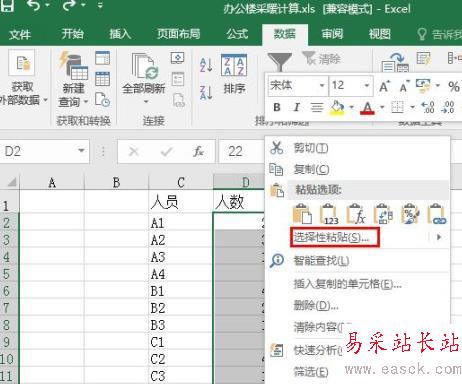Switch to the 视图 tab
Screen dimensions: 462x384
click(379, 34)
